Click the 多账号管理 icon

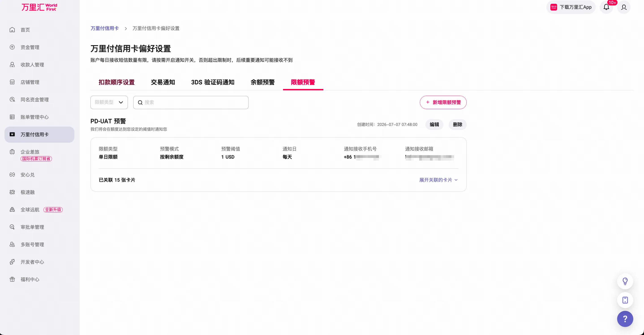(12, 244)
